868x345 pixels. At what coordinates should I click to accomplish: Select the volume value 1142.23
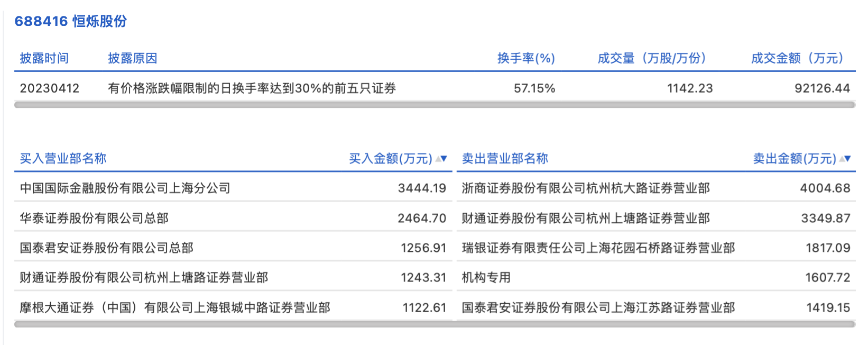point(690,88)
